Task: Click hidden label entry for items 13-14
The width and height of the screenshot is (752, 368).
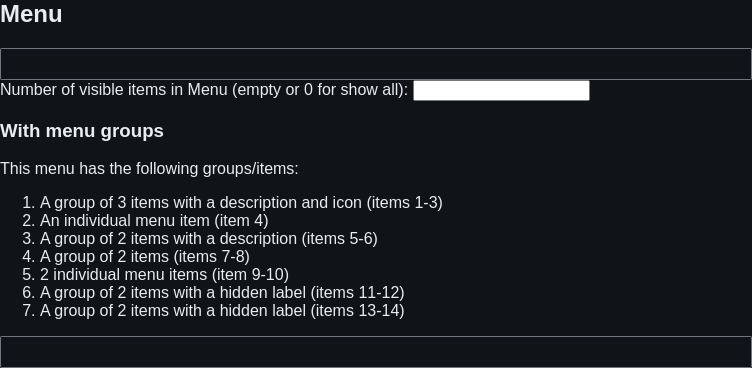Action: pos(222,310)
